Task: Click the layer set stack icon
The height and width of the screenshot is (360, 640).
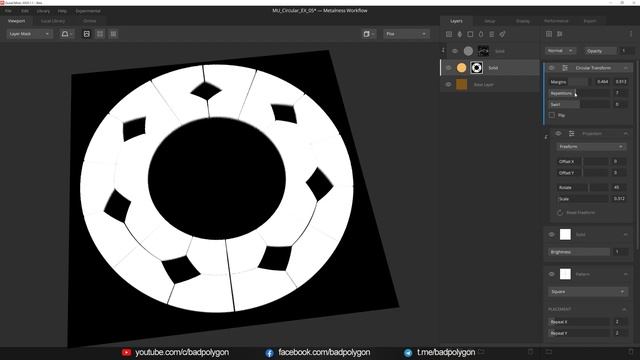Action: click(x=491, y=34)
